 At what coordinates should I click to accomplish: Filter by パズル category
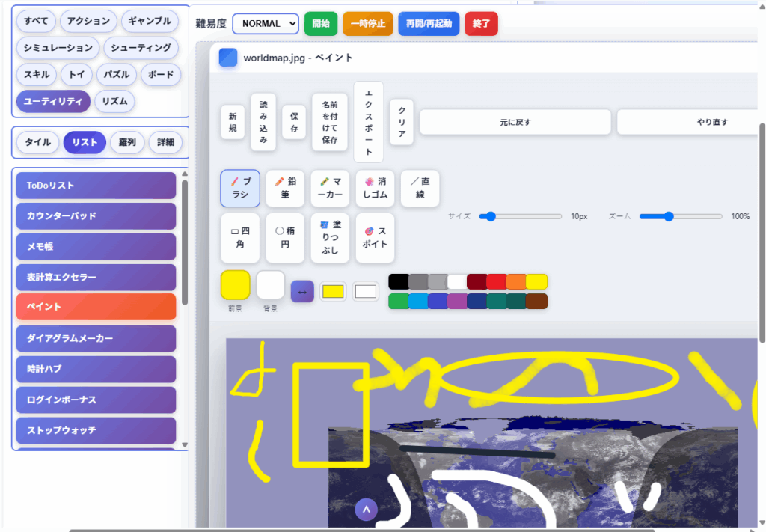click(116, 75)
